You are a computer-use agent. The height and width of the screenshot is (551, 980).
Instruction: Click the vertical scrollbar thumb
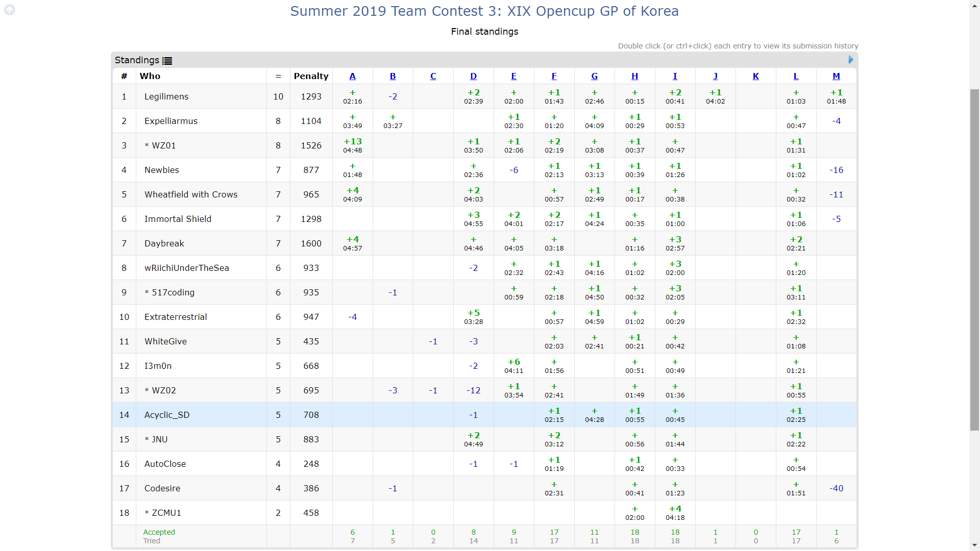(x=974, y=260)
